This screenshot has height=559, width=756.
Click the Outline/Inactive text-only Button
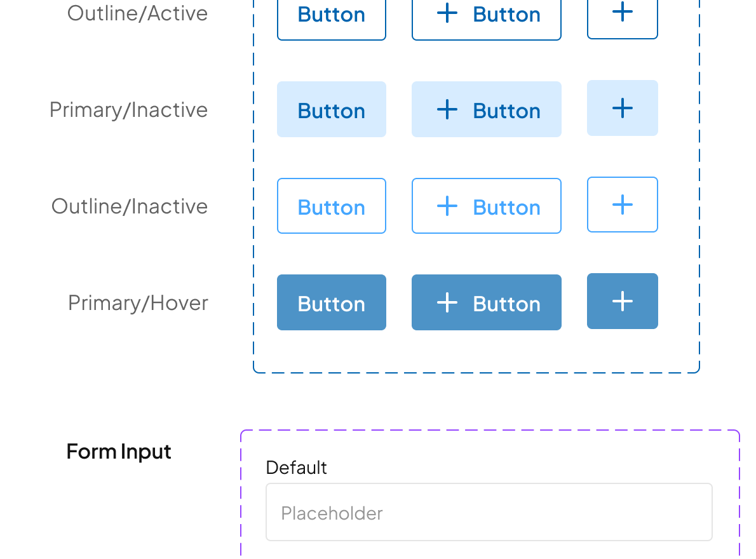331,206
